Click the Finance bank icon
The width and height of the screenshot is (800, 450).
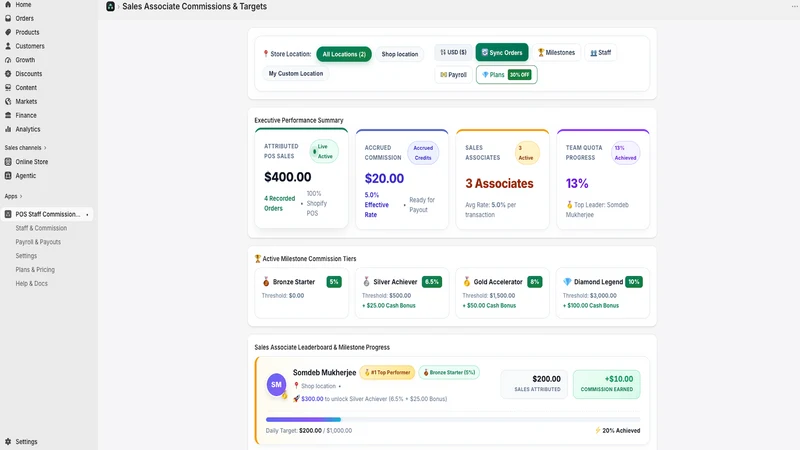pos(8,115)
